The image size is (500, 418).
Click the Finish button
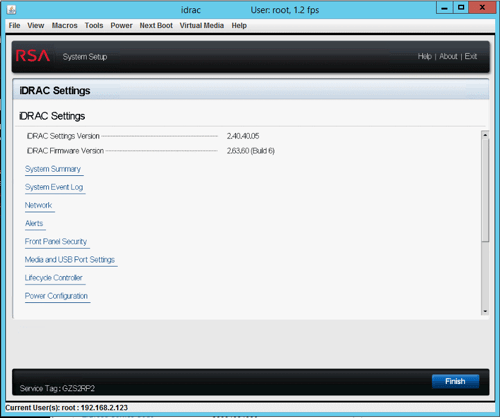pos(455,381)
